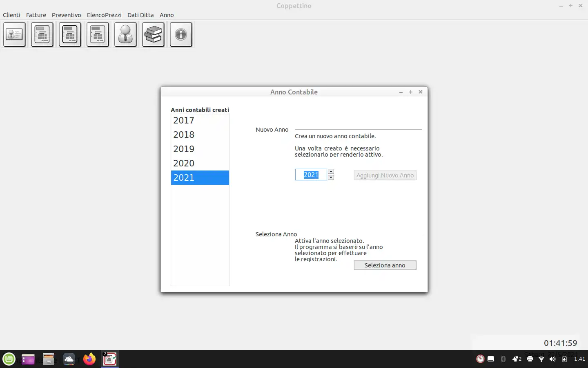The image size is (588, 368).
Task: Select year 2017 in the accounting years list
Action: (200, 120)
